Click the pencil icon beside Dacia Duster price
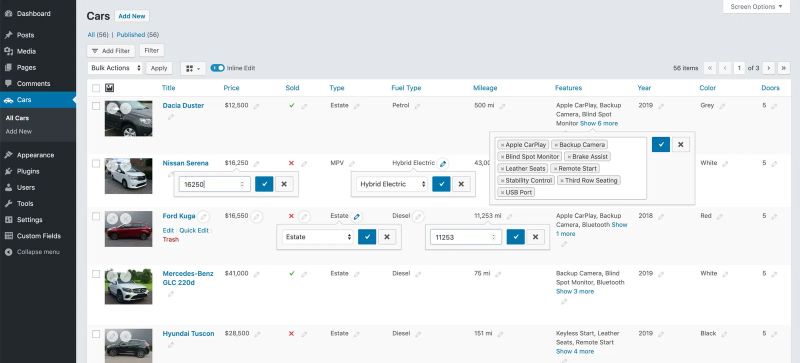 tap(256, 106)
